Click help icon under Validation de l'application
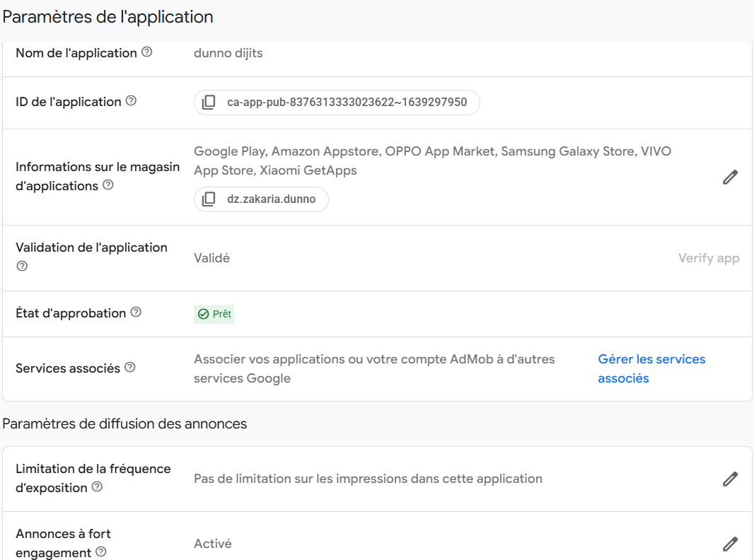Image resolution: width=754 pixels, height=560 pixels. coord(22,267)
